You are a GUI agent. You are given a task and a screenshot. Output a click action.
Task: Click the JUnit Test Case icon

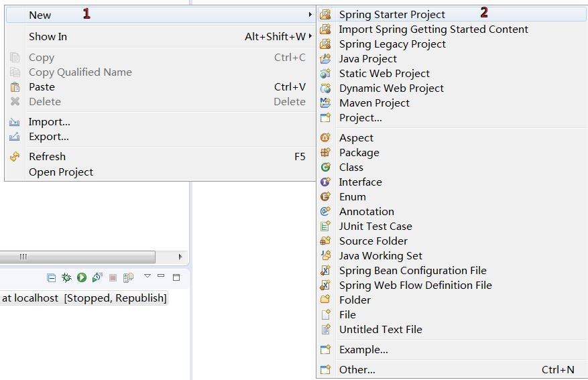[325, 226]
